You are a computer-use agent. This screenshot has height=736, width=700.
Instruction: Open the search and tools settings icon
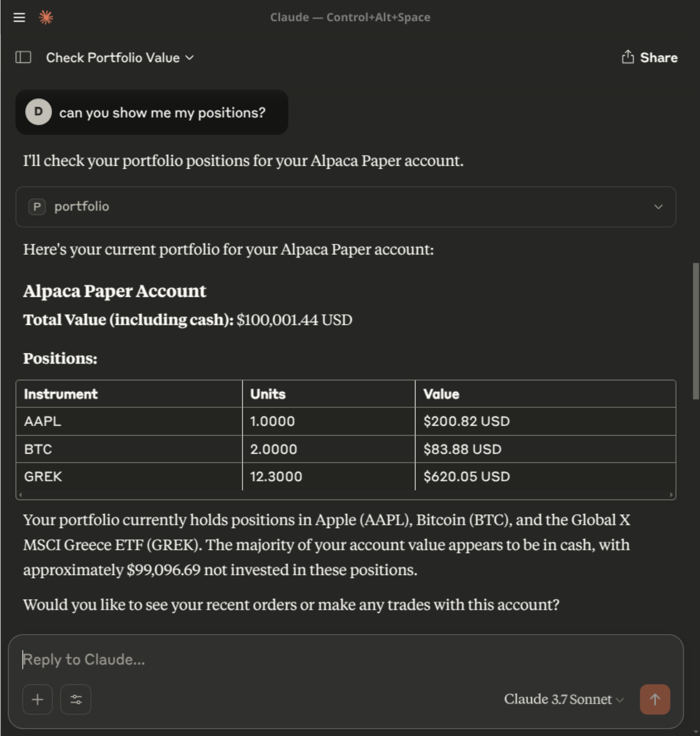coord(76,700)
